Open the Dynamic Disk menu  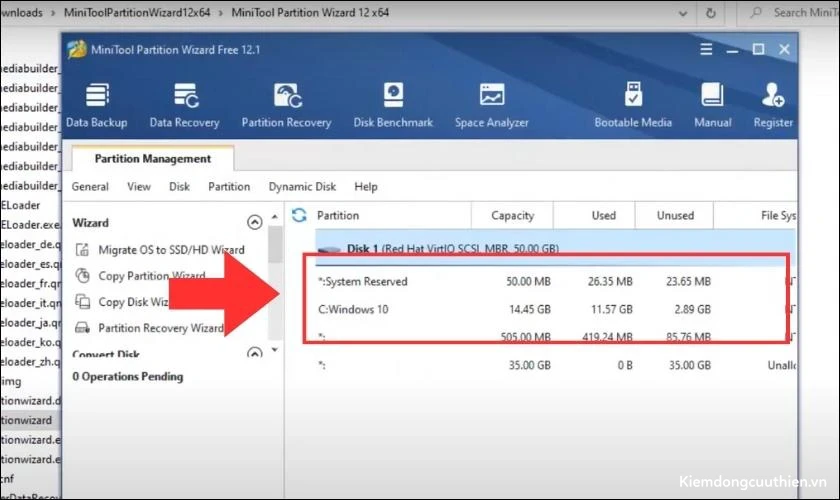302,186
